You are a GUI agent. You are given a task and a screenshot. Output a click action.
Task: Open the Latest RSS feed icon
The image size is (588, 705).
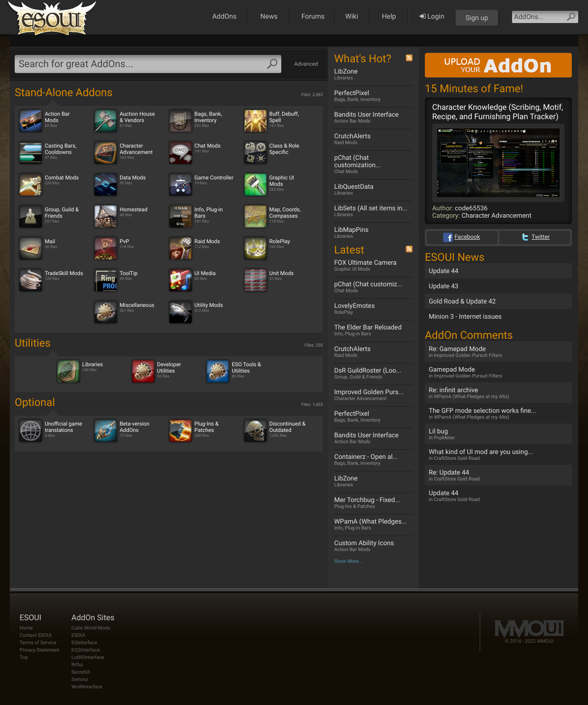click(x=409, y=250)
